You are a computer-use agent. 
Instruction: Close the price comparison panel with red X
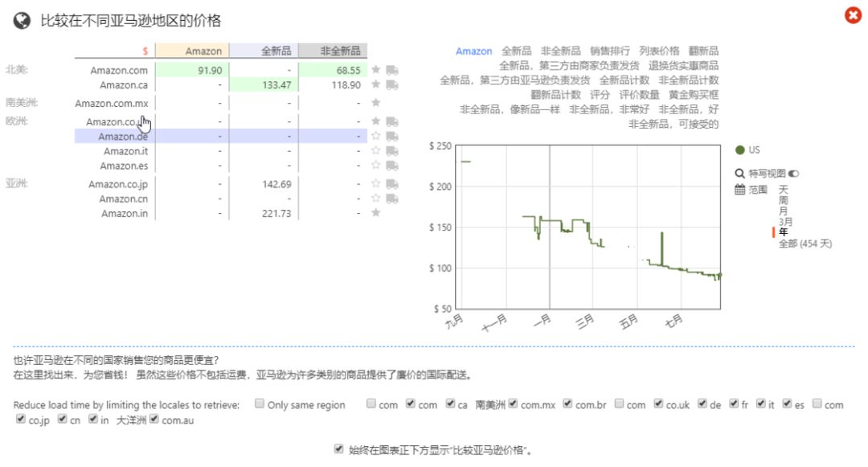tap(853, 15)
